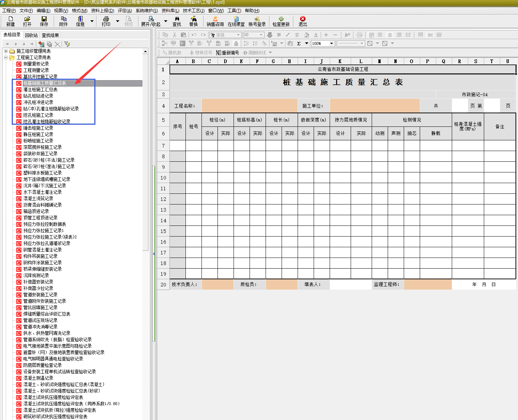Open the 帮助(H) menu
The image size is (518, 420).
[x=252, y=11]
